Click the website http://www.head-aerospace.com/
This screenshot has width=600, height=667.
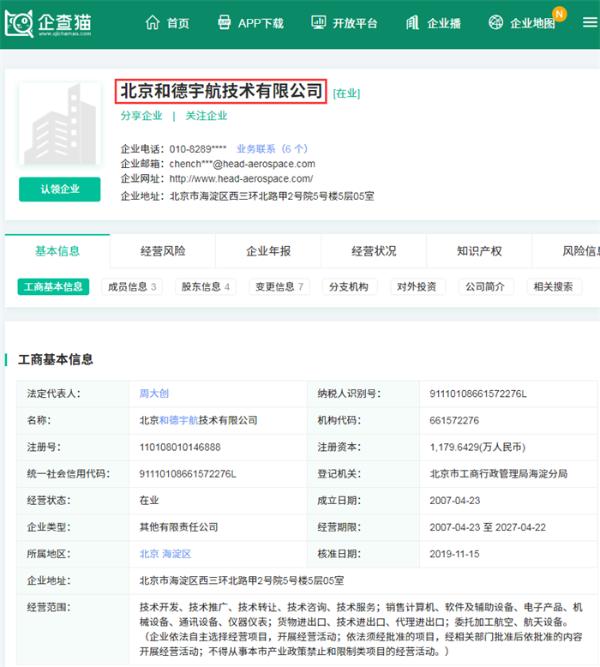click(241, 179)
